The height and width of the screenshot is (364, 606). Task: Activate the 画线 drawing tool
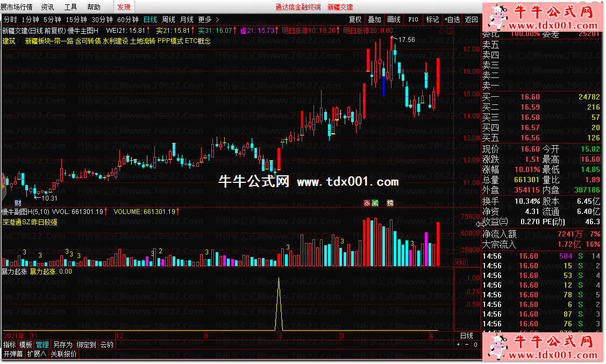394,19
